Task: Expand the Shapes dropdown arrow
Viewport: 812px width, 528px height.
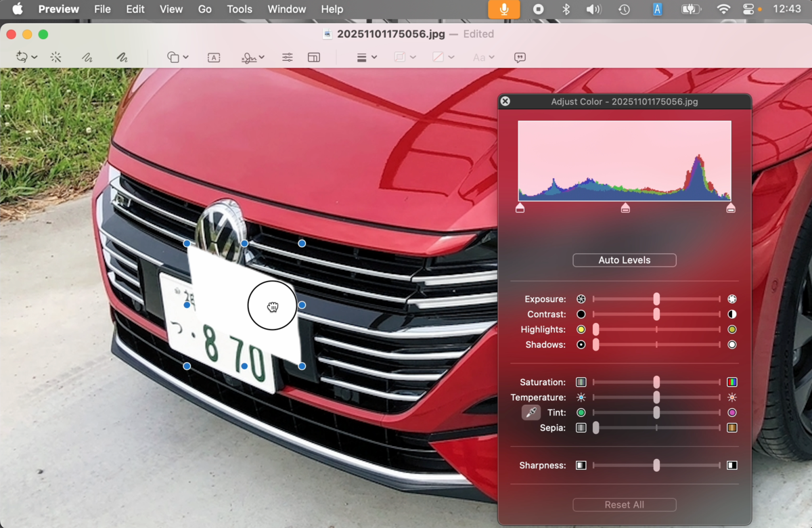Action: click(x=185, y=58)
